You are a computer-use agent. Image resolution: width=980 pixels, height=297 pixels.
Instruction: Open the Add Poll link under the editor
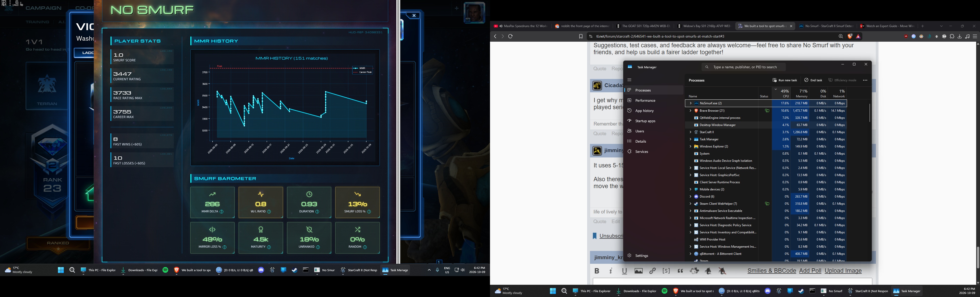pos(810,271)
